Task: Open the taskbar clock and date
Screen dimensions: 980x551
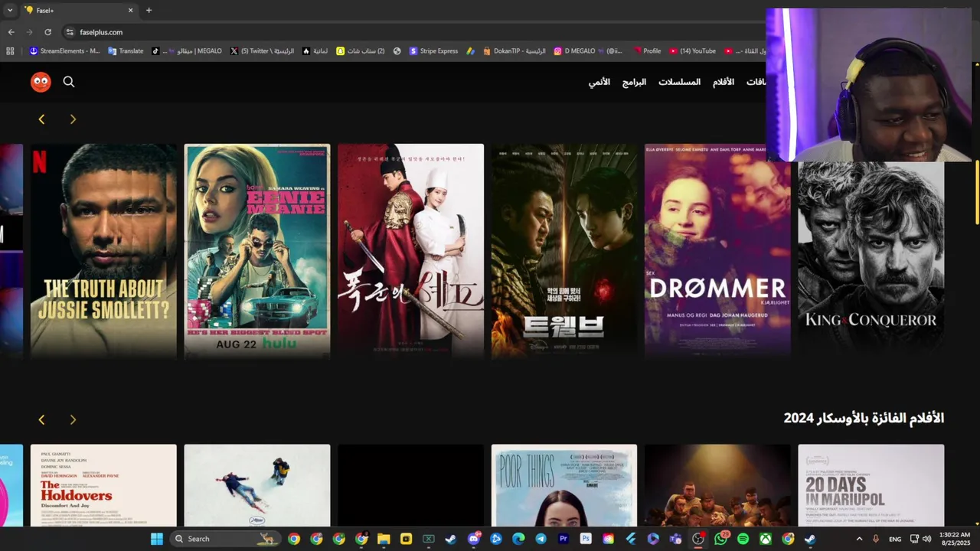Action: (x=954, y=539)
